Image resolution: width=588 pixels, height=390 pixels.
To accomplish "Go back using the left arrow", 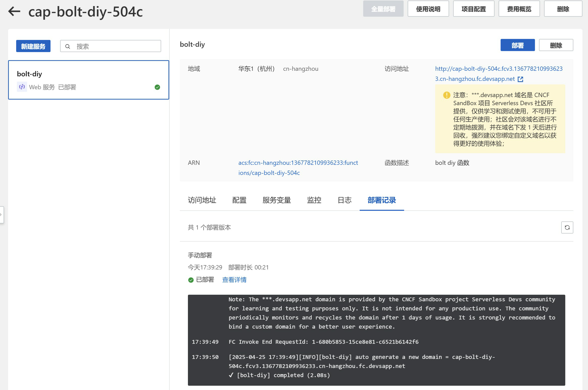I will (x=14, y=11).
